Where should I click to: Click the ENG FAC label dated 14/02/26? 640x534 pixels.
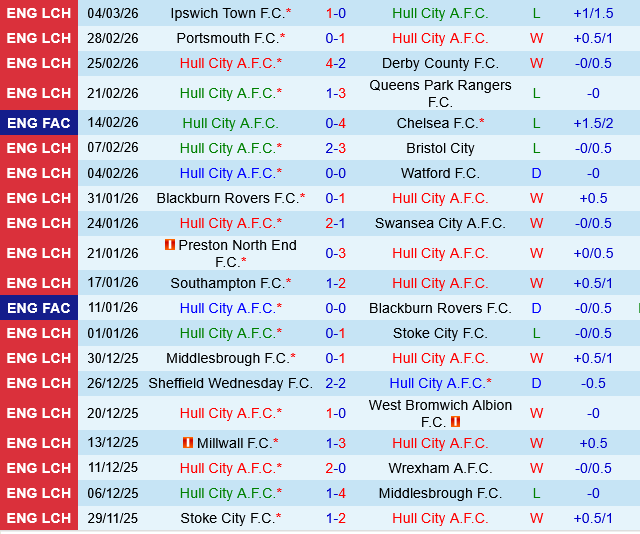coord(39,123)
